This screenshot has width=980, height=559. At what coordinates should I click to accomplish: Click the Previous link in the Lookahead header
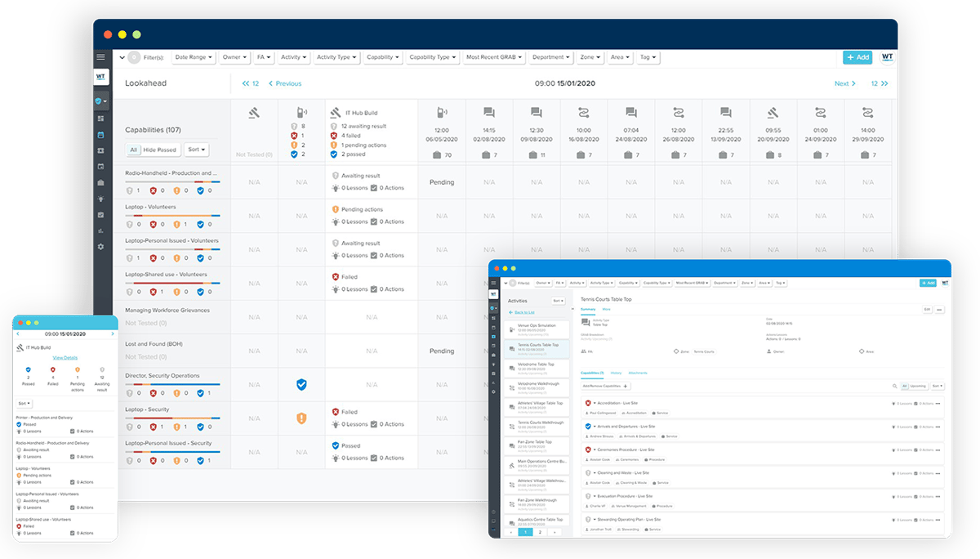tap(289, 83)
